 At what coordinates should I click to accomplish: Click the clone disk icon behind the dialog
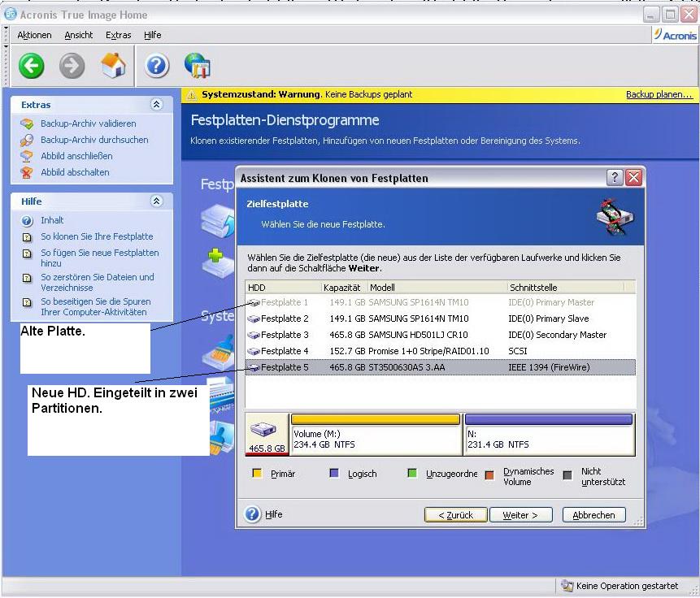point(217,220)
